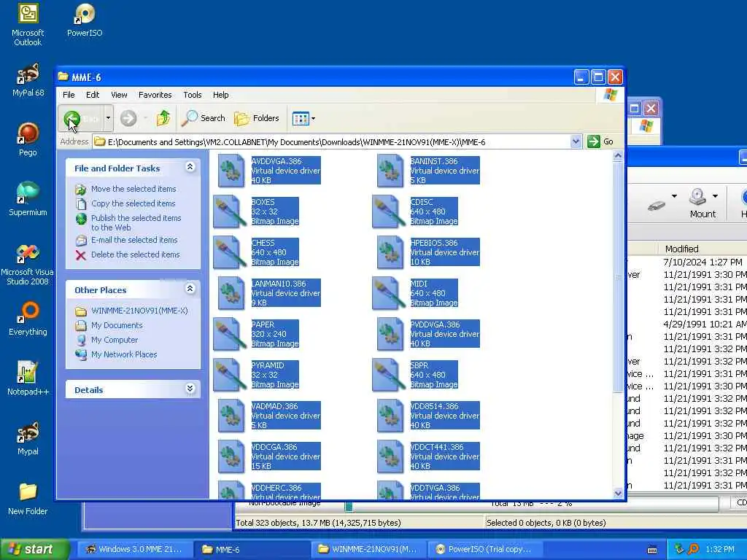
Task: Open the Mount dropdown arrow in PowerISO
Action: [x=715, y=196]
